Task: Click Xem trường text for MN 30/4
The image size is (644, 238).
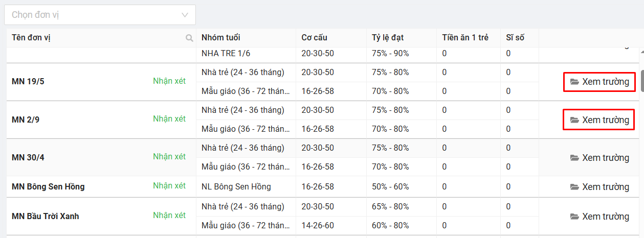Action: tap(606, 158)
